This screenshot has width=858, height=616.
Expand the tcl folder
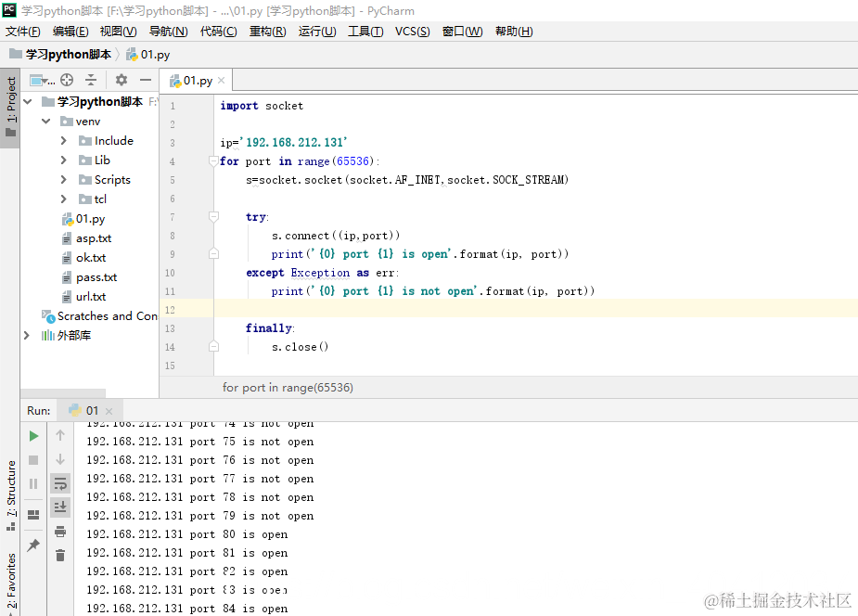coord(63,199)
